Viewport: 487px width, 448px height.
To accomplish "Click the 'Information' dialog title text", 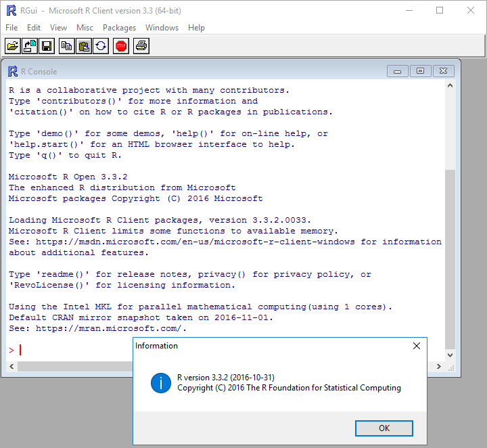I will click(156, 346).
